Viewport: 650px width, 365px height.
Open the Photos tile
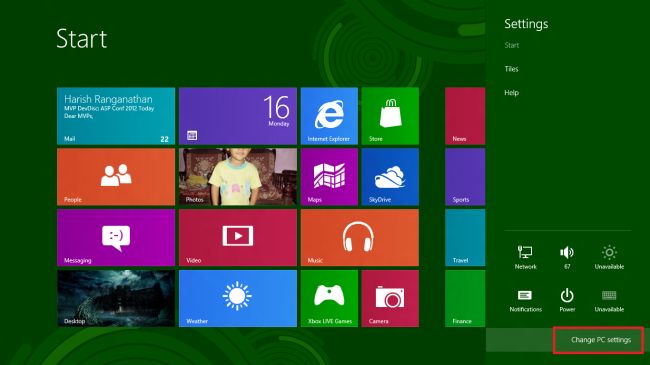tap(238, 177)
